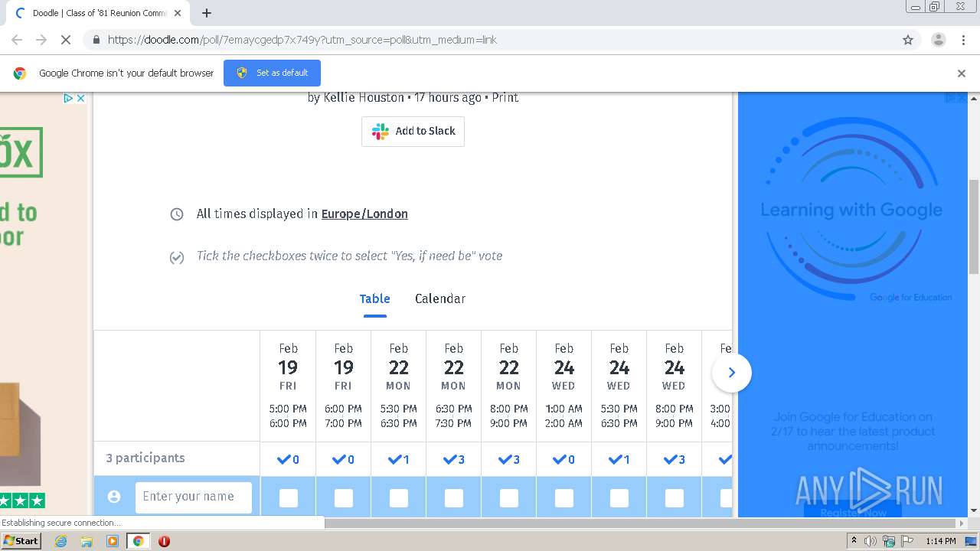
Task: View site security lock info
Action: point(96,40)
